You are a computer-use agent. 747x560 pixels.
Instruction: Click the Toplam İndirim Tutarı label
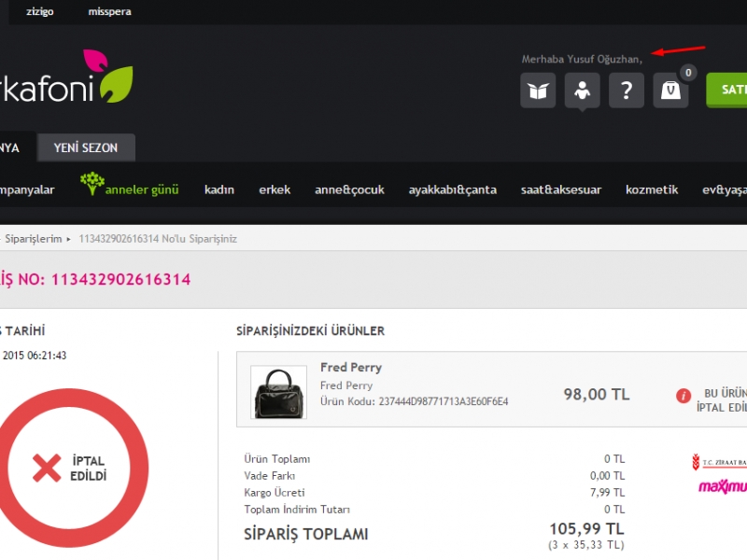click(x=297, y=510)
